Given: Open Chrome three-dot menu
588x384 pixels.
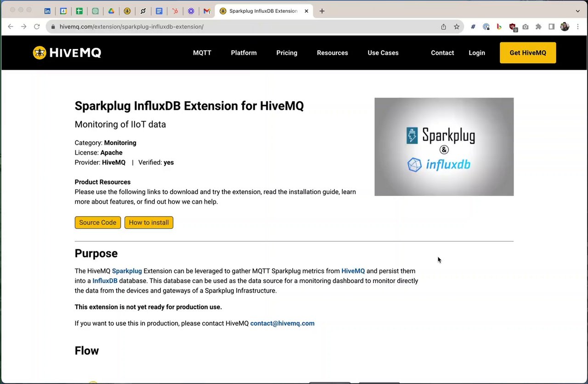Looking at the screenshot, I should (578, 27).
